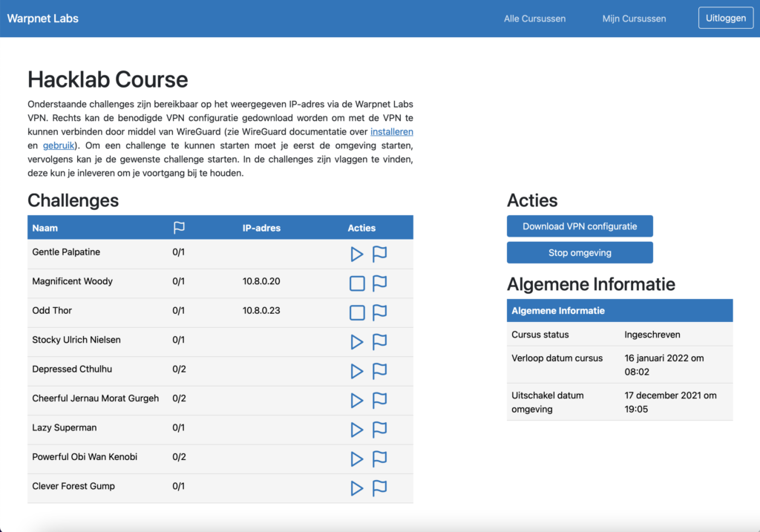Download VPN configuratie
The height and width of the screenshot is (532, 760).
(580, 226)
